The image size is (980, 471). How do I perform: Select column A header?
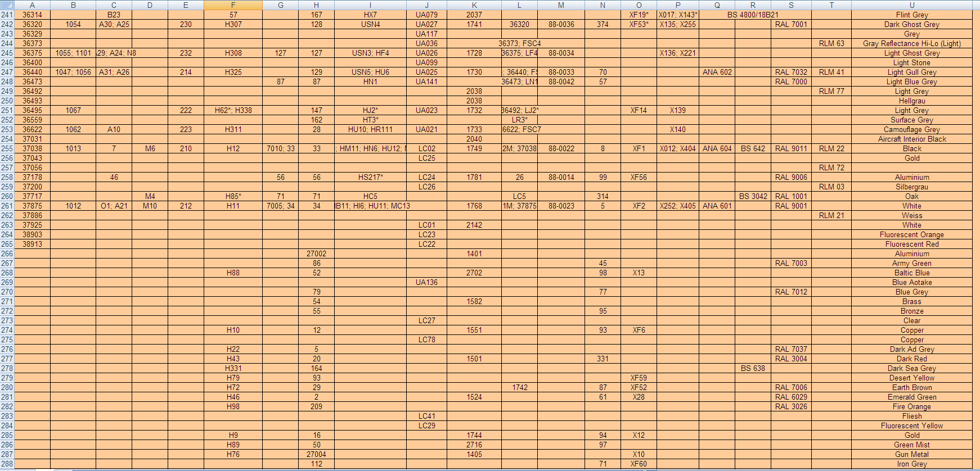pyautogui.click(x=32, y=5)
